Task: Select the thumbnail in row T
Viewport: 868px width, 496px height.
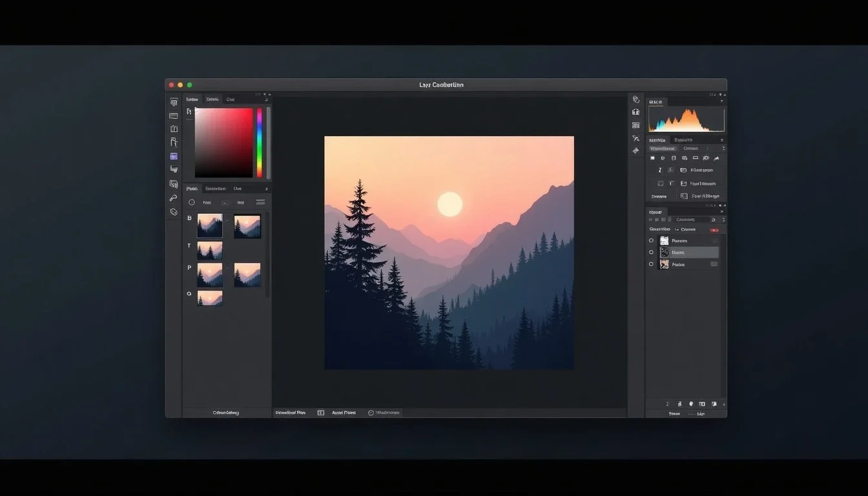Action: pyautogui.click(x=210, y=250)
